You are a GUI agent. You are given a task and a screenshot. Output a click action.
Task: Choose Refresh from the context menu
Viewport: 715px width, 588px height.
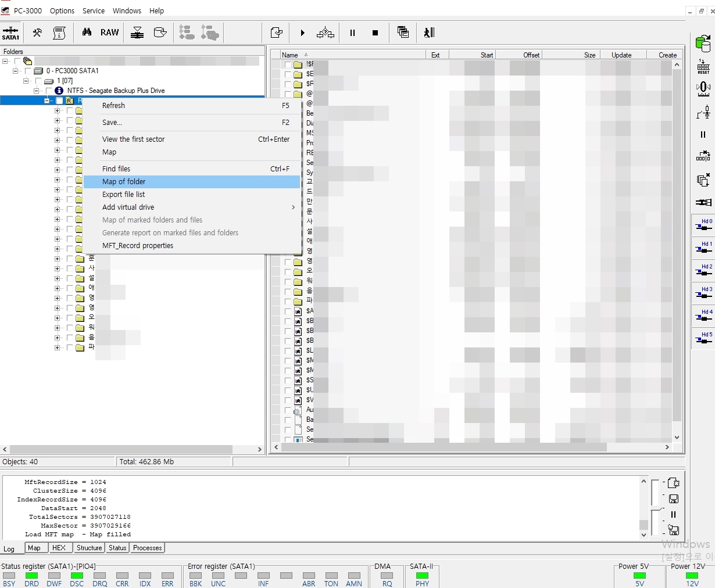tap(192, 106)
